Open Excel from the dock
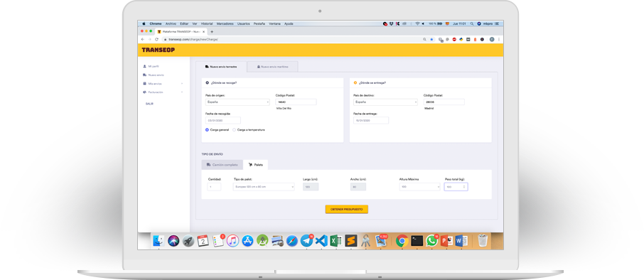Screen dimensions: 644x280 coord(336,241)
